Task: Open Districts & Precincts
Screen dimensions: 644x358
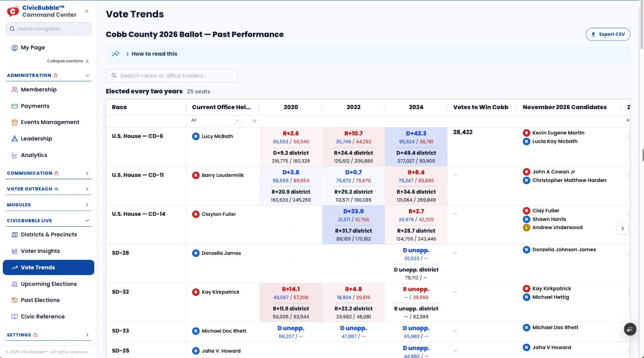Action: tap(48, 235)
